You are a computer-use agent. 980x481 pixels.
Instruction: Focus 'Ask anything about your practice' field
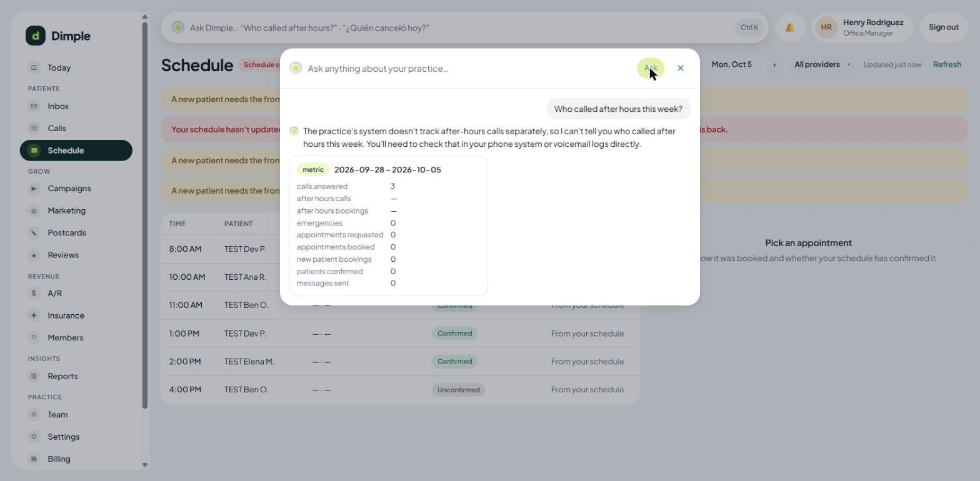point(469,68)
